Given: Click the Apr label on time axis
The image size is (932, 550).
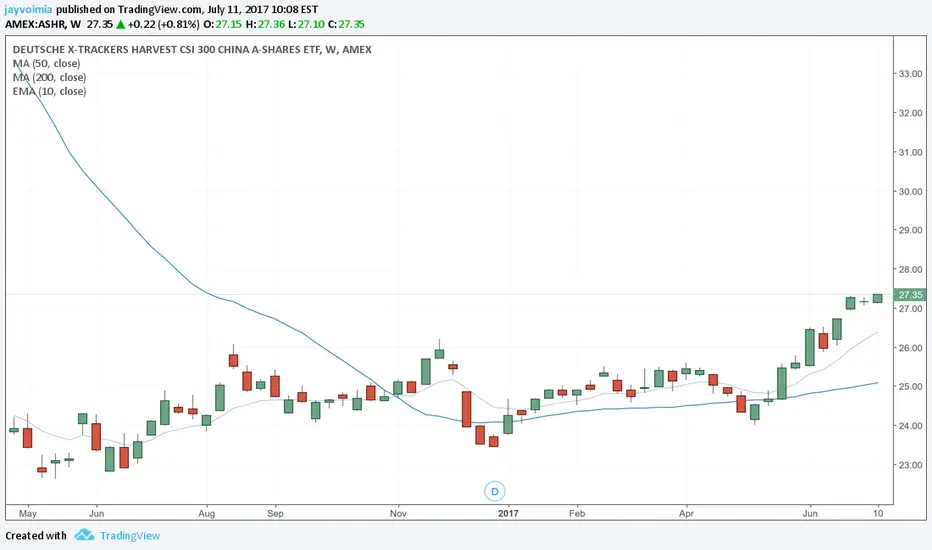Looking at the screenshot, I should click(x=687, y=513).
